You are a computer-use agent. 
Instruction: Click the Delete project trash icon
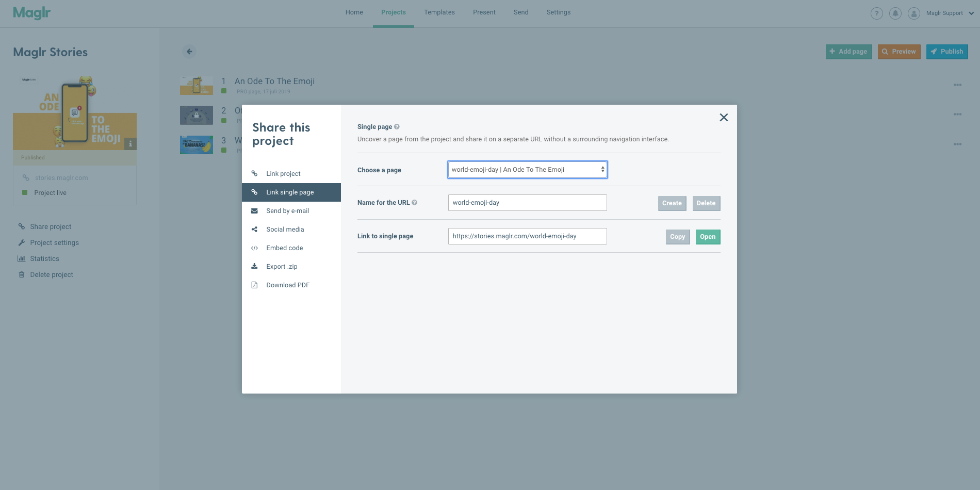tap(21, 274)
